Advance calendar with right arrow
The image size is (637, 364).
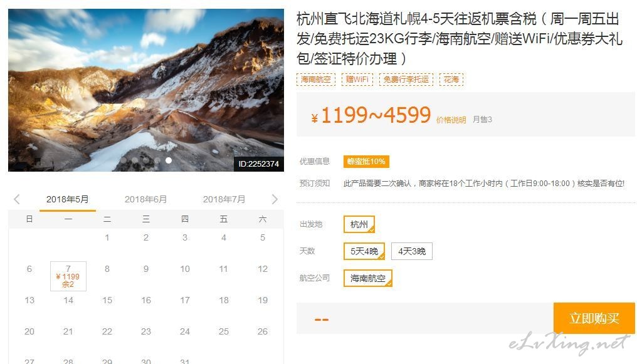275,199
